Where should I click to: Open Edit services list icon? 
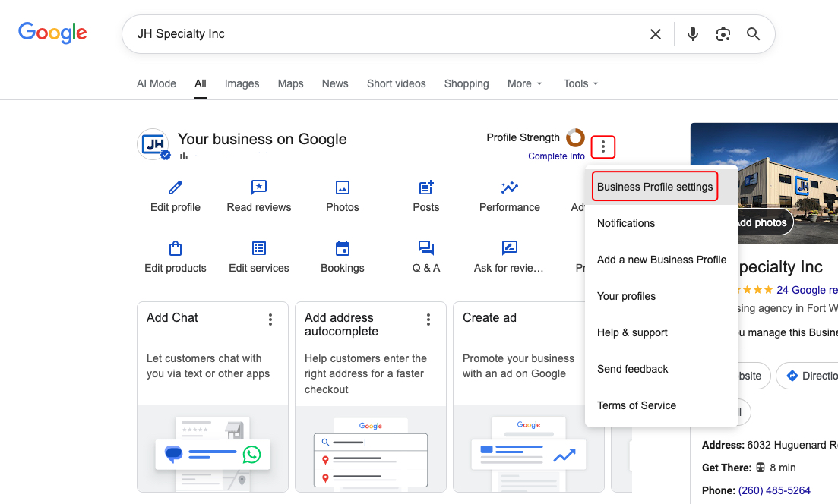point(258,248)
